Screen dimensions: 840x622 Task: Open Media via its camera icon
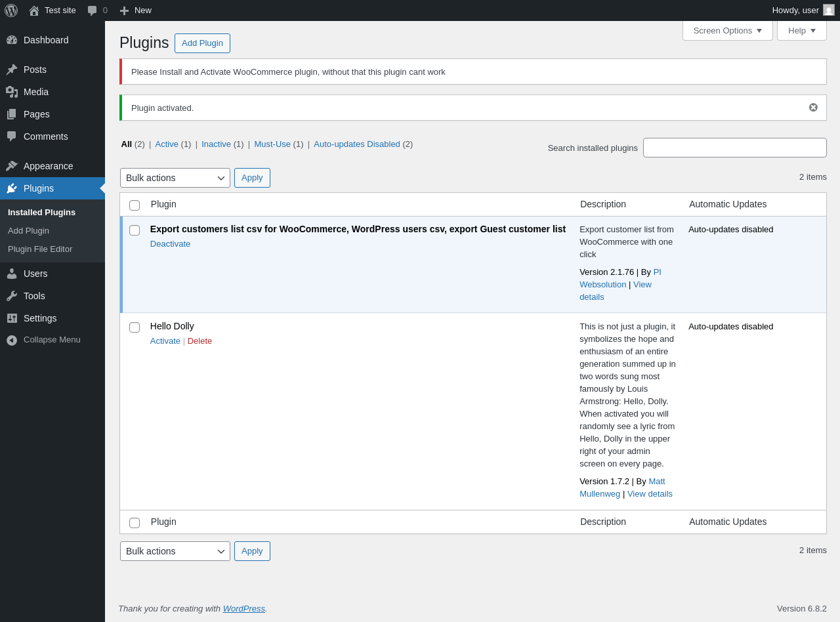12,92
